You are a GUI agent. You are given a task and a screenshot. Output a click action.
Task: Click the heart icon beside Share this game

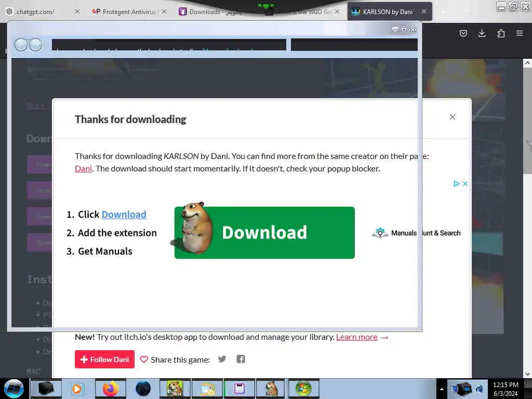tap(144, 360)
